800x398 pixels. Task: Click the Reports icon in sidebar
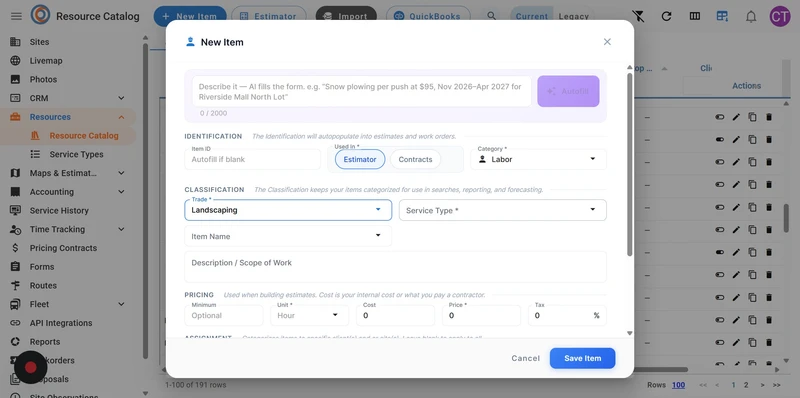15,342
